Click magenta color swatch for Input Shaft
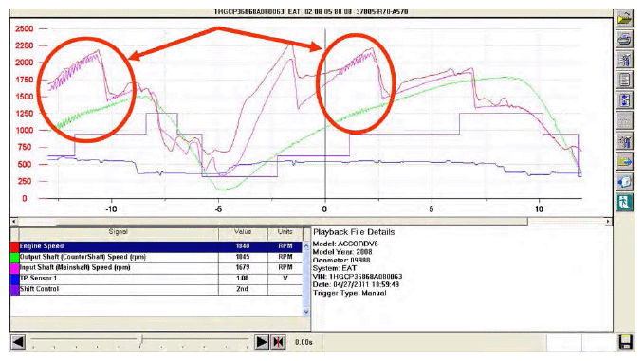The width and height of the screenshot is (644, 361). (14, 268)
